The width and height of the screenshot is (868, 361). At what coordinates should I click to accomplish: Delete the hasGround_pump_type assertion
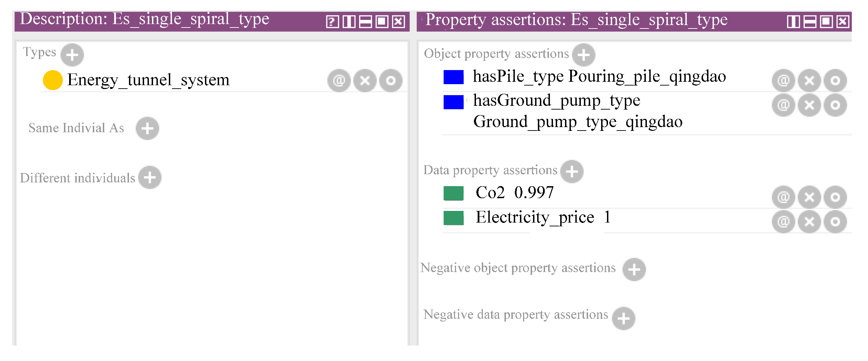click(809, 105)
